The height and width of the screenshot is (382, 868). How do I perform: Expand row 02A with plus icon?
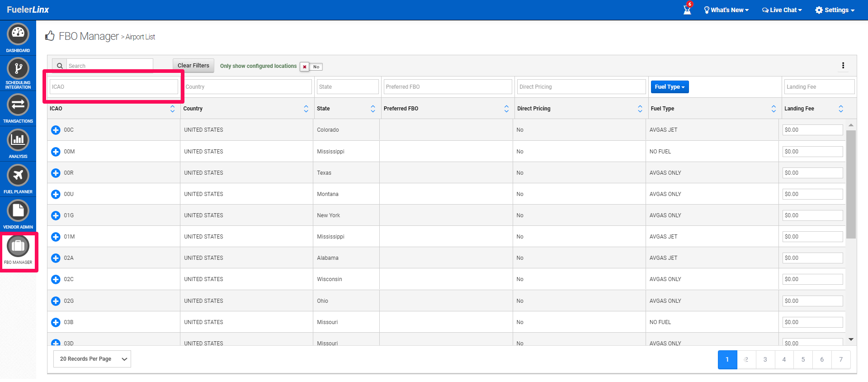(x=56, y=258)
